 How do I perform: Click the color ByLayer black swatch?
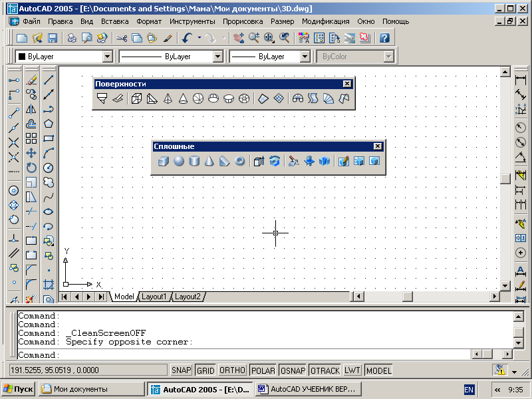point(22,57)
